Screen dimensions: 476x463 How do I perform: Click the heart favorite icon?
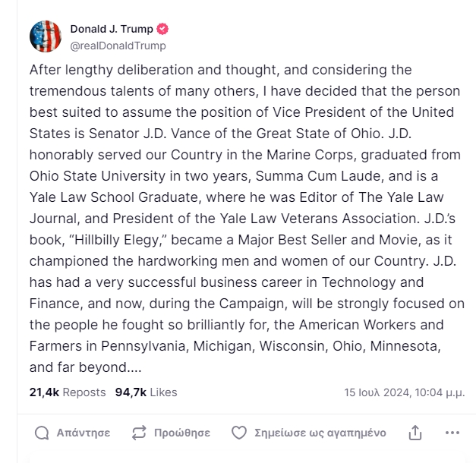[239, 433]
